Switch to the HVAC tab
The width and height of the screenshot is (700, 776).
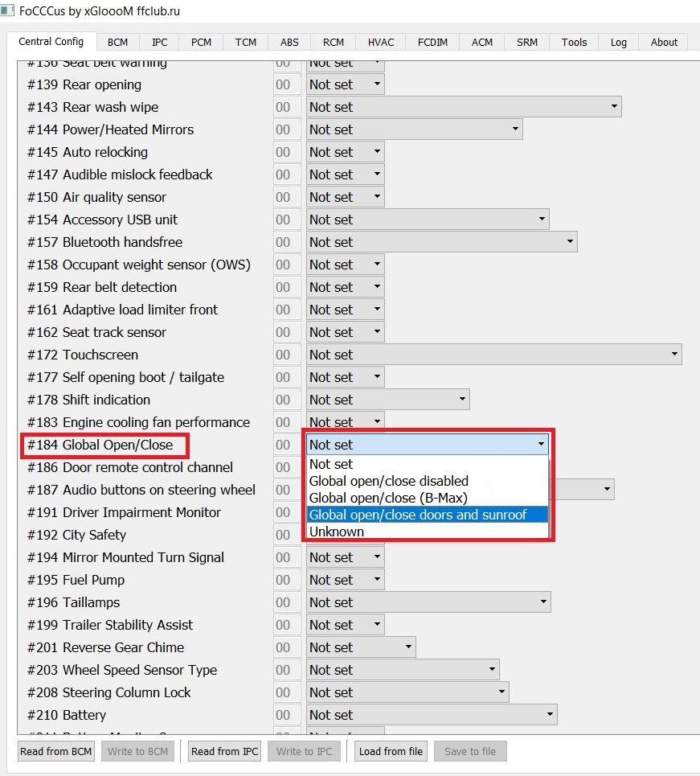click(x=381, y=43)
